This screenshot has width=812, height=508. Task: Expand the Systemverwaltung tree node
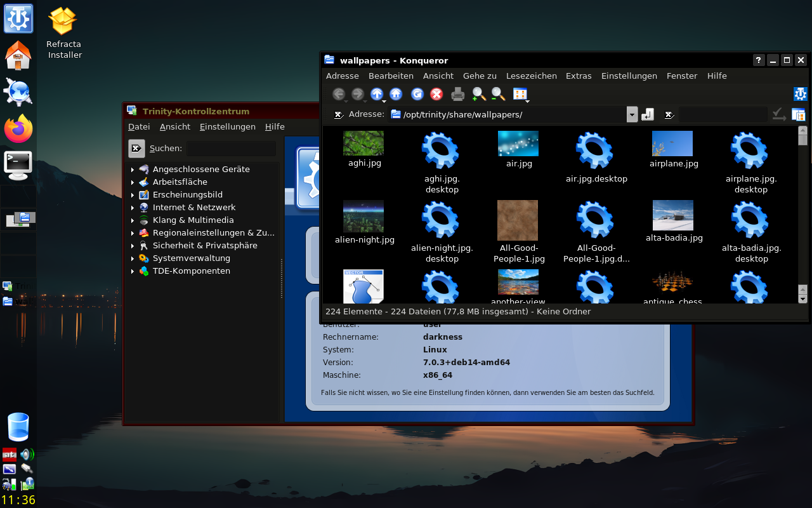click(x=133, y=258)
